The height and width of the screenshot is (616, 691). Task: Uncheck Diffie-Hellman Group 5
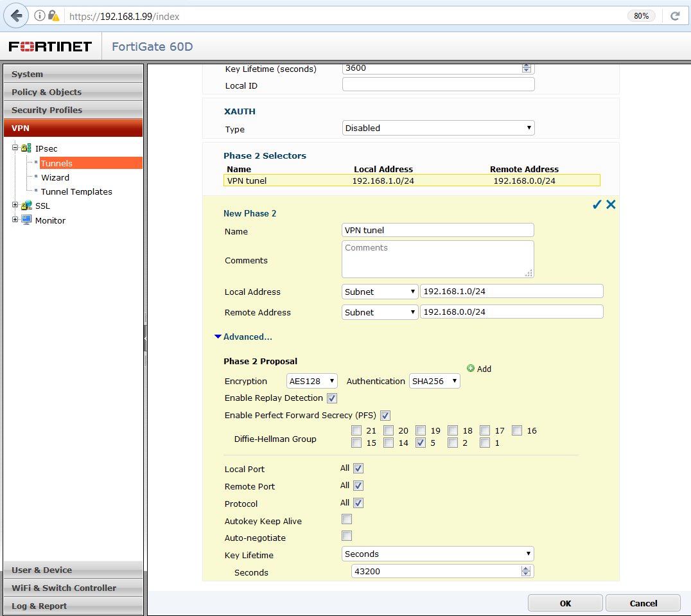click(x=421, y=443)
